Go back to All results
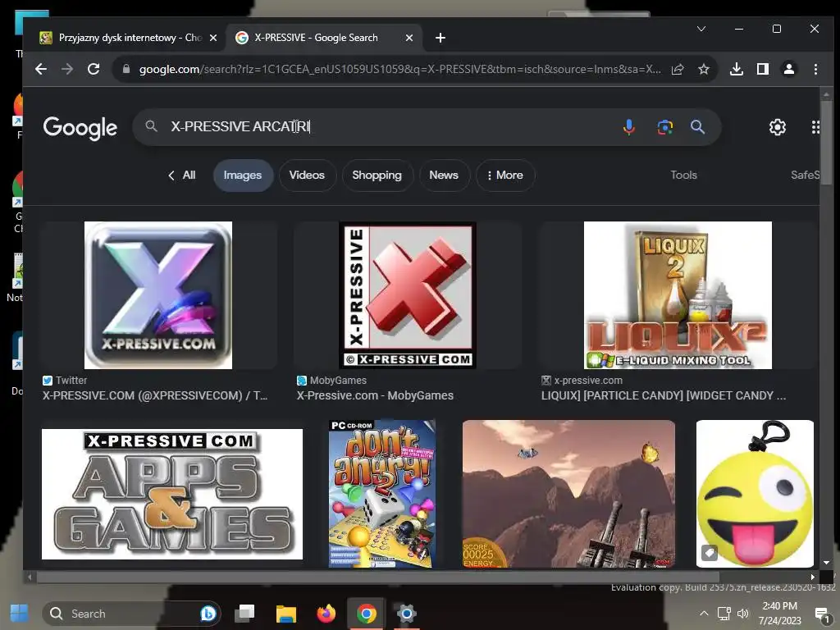 pyautogui.click(x=181, y=176)
